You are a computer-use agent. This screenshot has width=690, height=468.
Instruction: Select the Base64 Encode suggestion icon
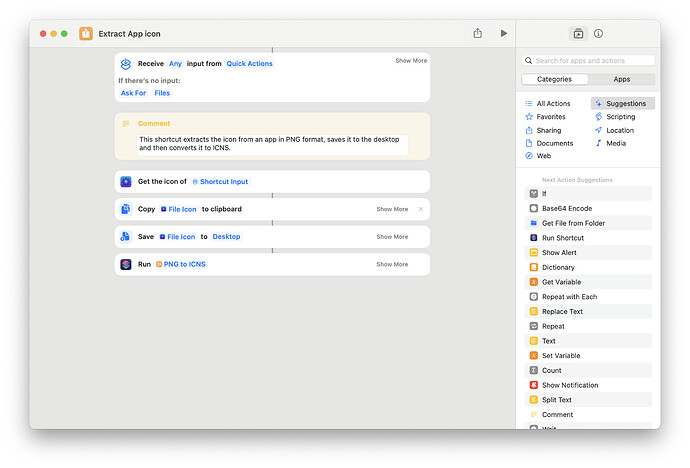point(533,208)
